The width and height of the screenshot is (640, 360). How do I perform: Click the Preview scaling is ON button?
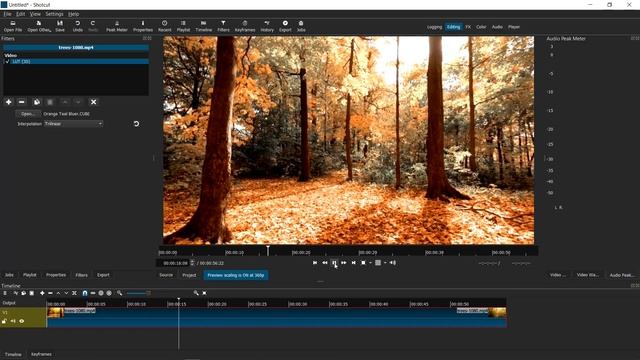click(236, 275)
